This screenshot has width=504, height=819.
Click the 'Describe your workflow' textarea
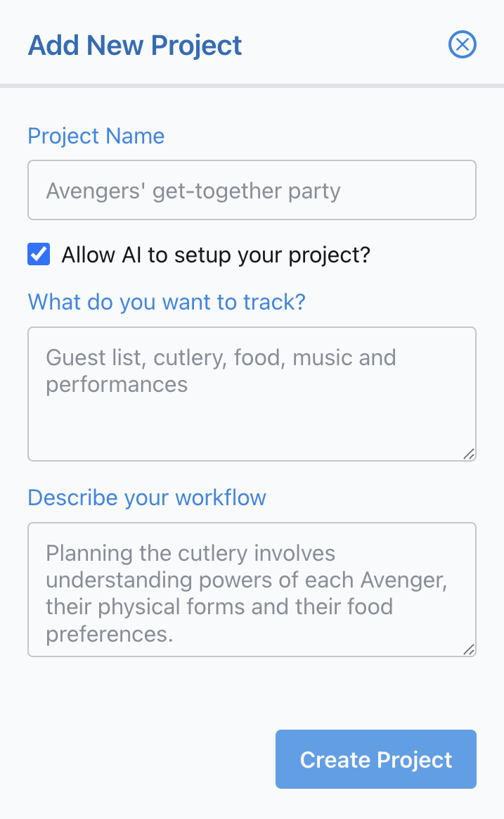pyautogui.click(x=252, y=590)
